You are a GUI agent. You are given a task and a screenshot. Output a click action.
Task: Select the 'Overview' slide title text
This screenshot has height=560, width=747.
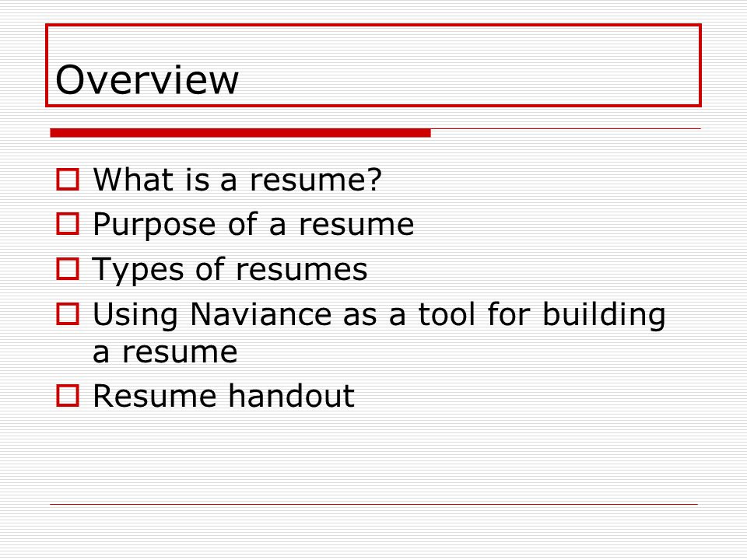[x=147, y=80]
